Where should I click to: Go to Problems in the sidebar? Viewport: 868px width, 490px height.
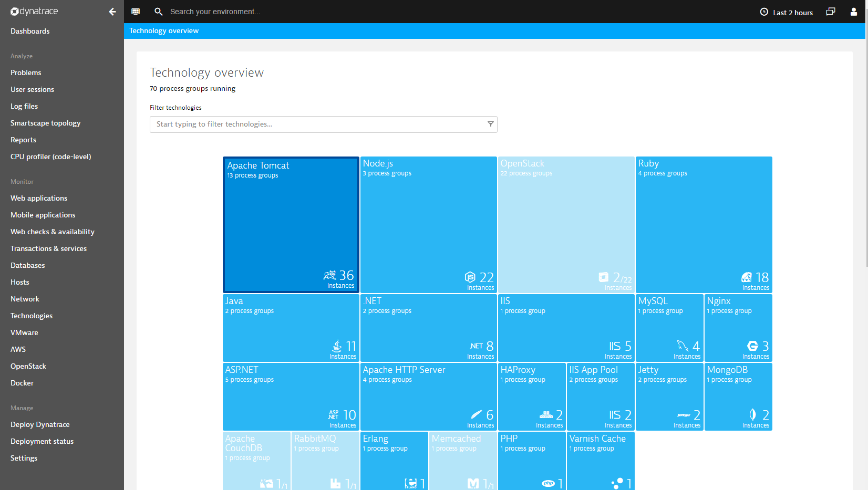coord(26,72)
